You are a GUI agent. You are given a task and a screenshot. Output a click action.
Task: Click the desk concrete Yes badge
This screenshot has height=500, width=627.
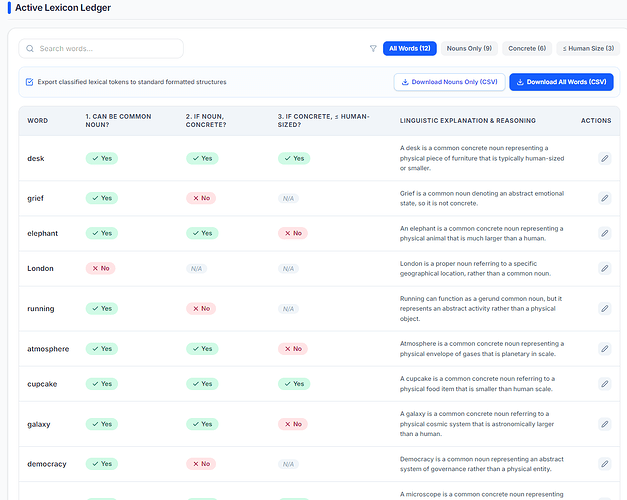202,158
